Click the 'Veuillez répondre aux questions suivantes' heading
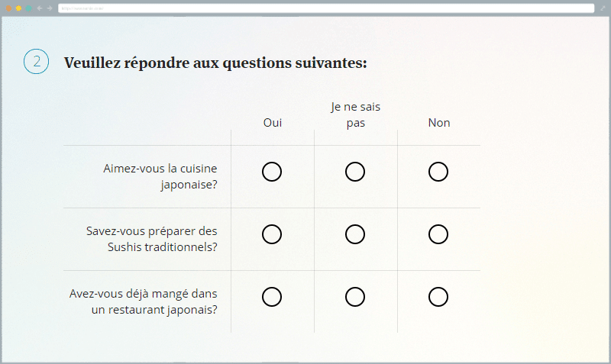Screen dimensions: 611x364 tap(215, 63)
